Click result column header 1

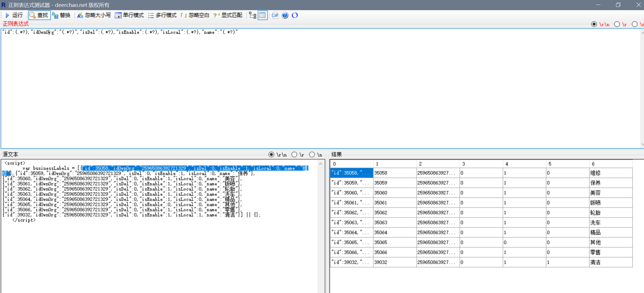point(395,164)
